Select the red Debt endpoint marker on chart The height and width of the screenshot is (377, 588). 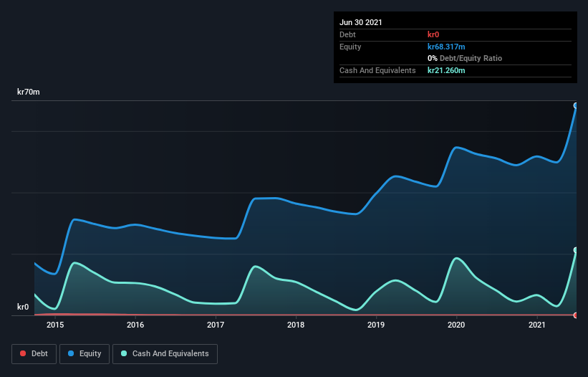[576, 315]
